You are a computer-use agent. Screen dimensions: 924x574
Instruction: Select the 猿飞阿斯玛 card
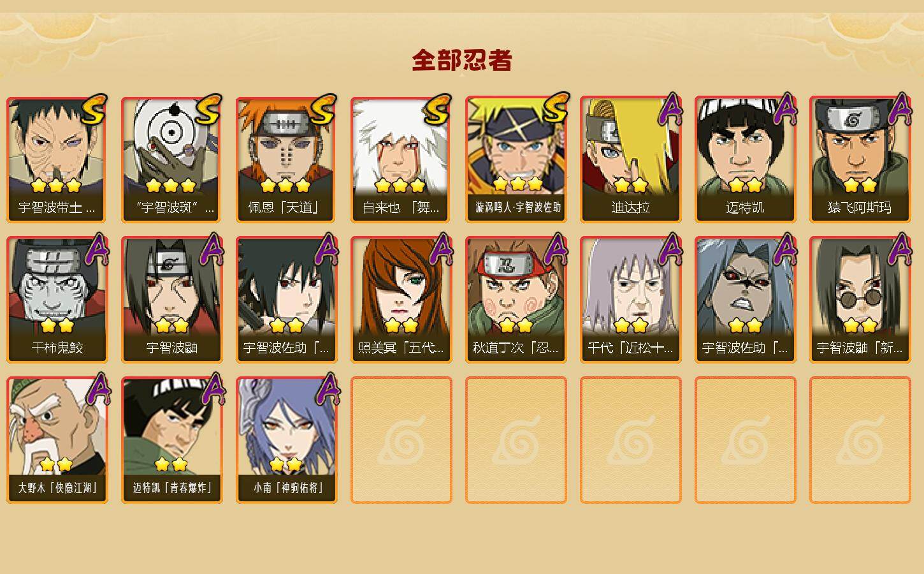860,159
